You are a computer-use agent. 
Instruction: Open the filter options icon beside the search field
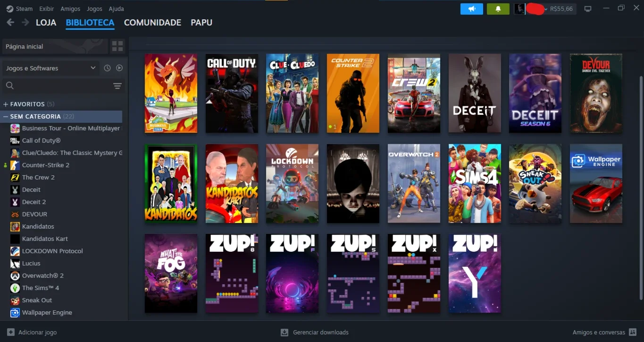pos(117,86)
